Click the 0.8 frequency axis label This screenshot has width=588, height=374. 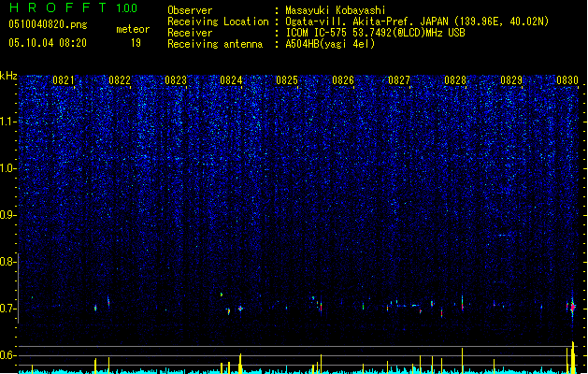[x=7, y=262]
